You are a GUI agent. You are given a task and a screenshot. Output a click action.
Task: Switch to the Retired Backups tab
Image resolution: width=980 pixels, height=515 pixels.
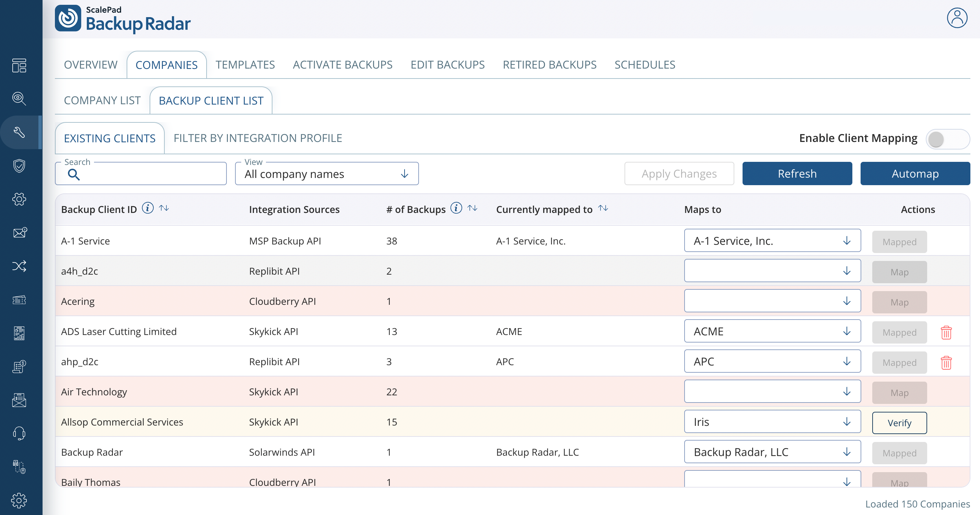click(x=549, y=64)
